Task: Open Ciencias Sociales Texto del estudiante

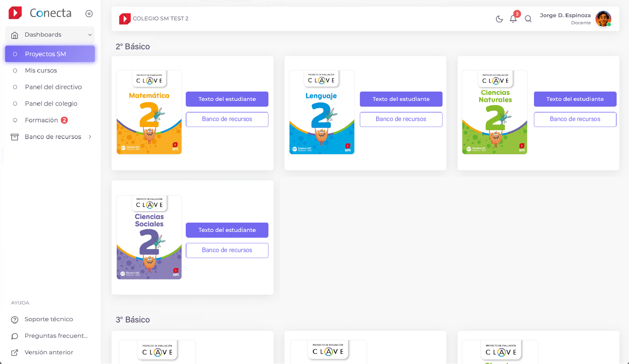Action: point(227,230)
